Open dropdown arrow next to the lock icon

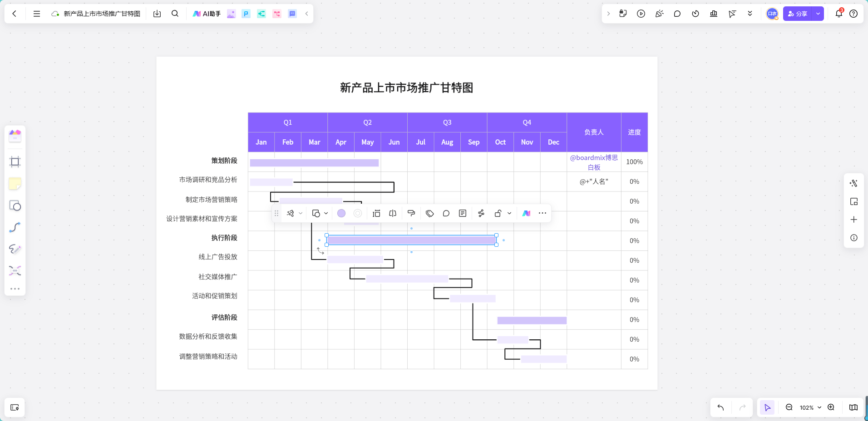(509, 213)
